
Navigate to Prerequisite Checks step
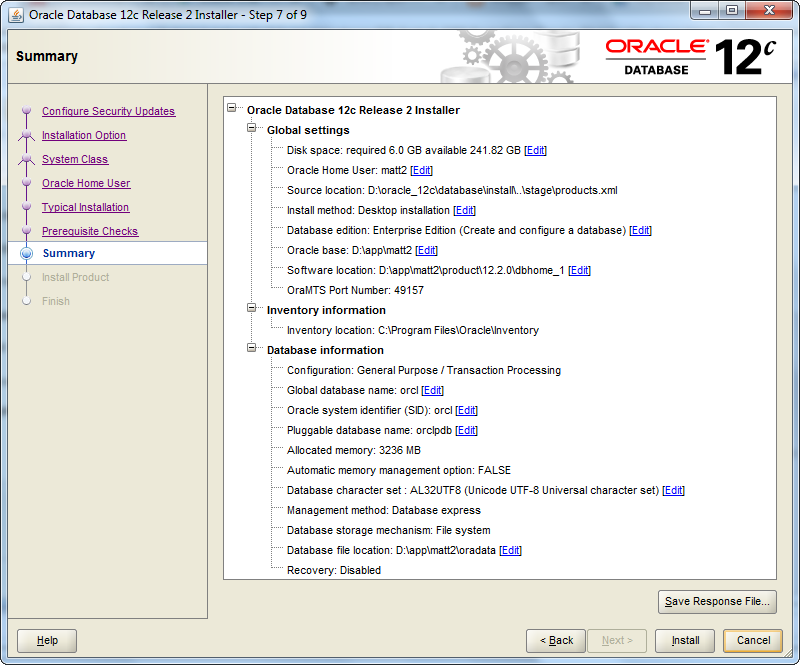pyautogui.click(x=90, y=231)
